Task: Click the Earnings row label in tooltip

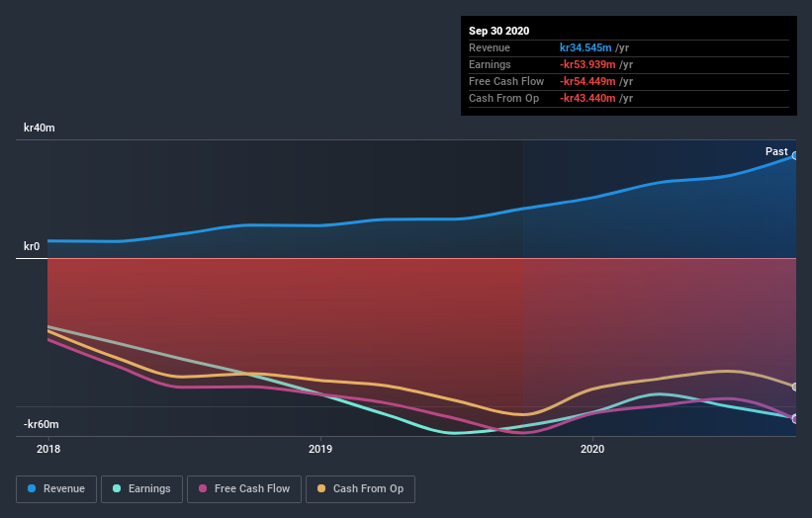Action: coord(490,64)
